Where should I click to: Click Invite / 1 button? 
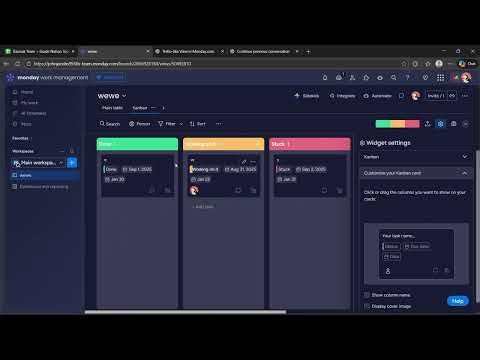(x=436, y=96)
